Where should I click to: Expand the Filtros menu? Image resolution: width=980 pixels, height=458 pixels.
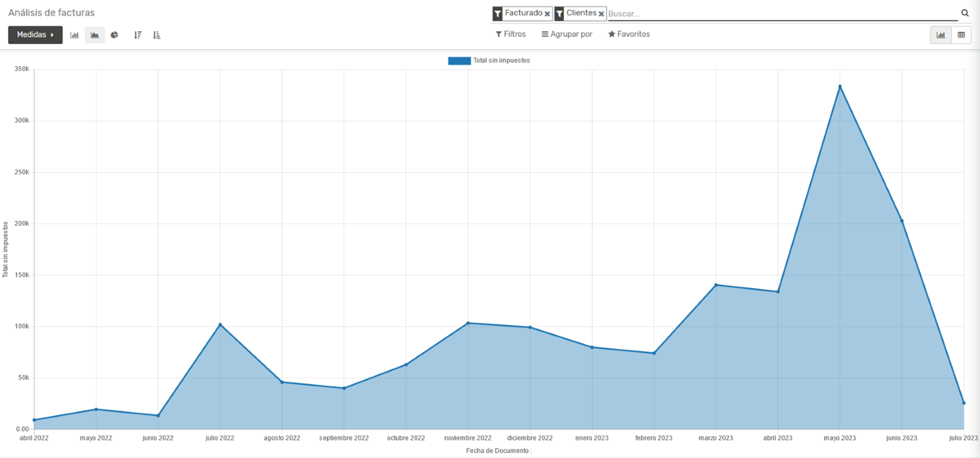click(510, 34)
